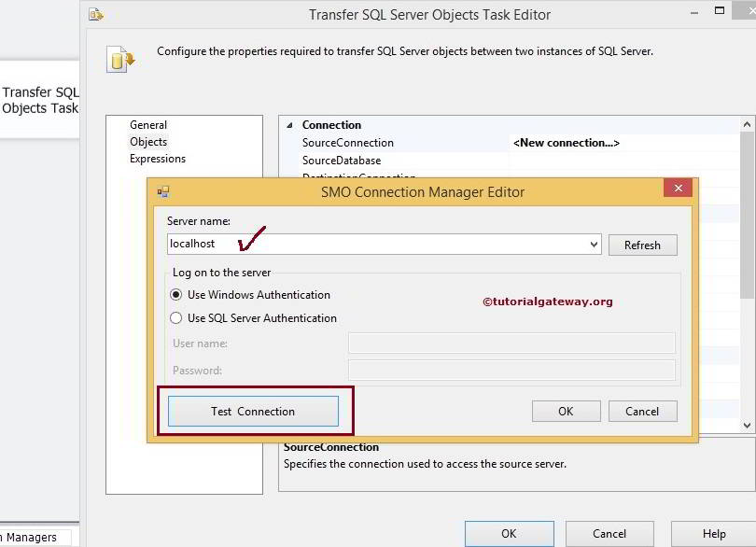Enable Use Windows Authentication
Image resolution: width=756 pixels, height=547 pixels.
tap(176, 295)
